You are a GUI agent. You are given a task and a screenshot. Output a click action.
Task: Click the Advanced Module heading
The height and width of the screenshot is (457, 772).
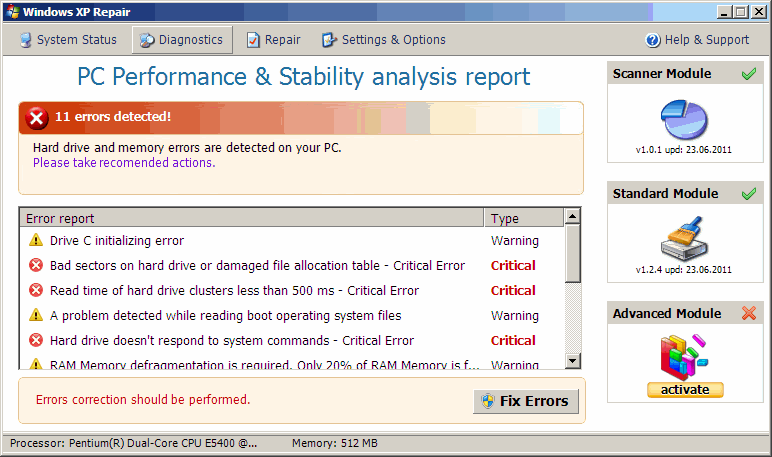pos(667,314)
